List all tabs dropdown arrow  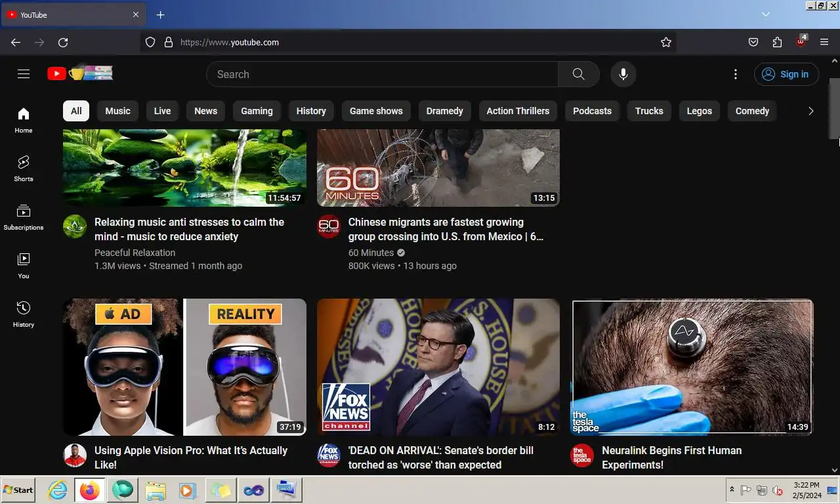(765, 14)
